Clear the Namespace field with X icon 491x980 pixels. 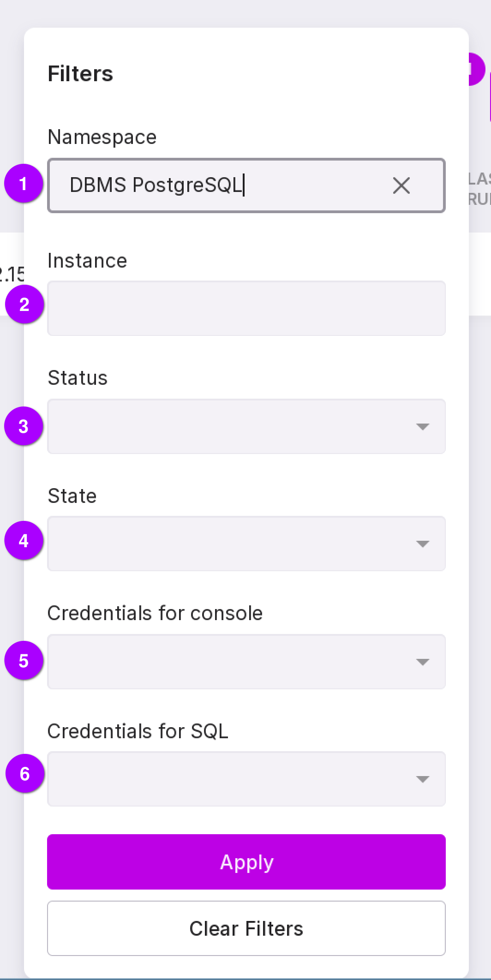(401, 185)
